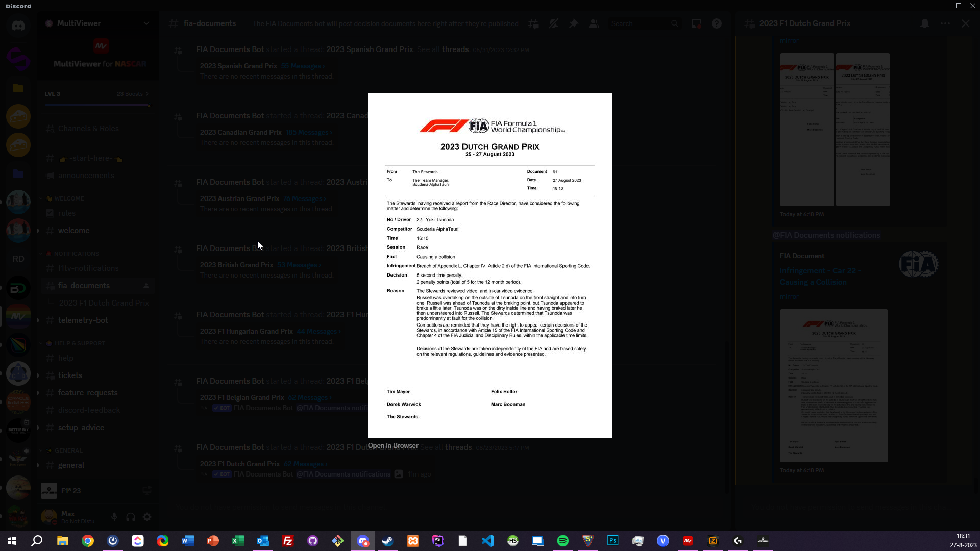This screenshot has width=980, height=551.
Task: Open Spotify from the taskbar
Action: pyautogui.click(x=563, y=541)
